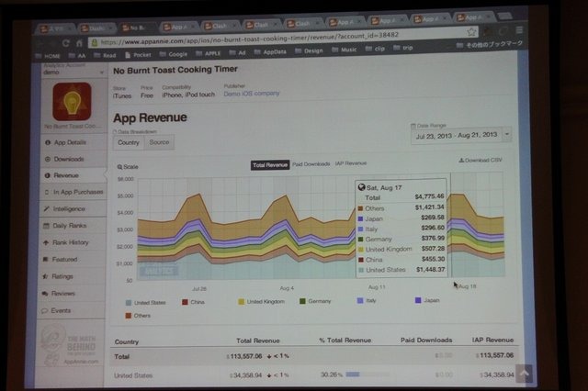This screenshot has width=588, height=391.
Task: Click the Featured flag icon
Action: tap(45, 260)
